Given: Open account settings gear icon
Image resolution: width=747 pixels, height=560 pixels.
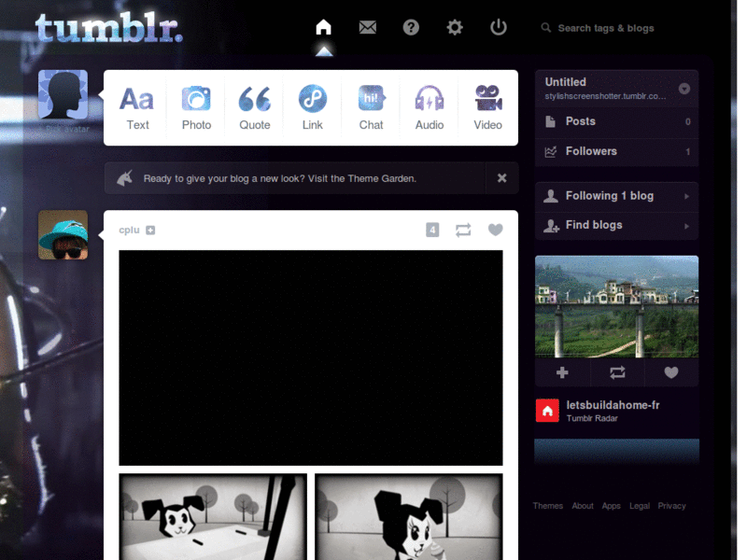Looking at the screenshot, I should coord(455,27).
